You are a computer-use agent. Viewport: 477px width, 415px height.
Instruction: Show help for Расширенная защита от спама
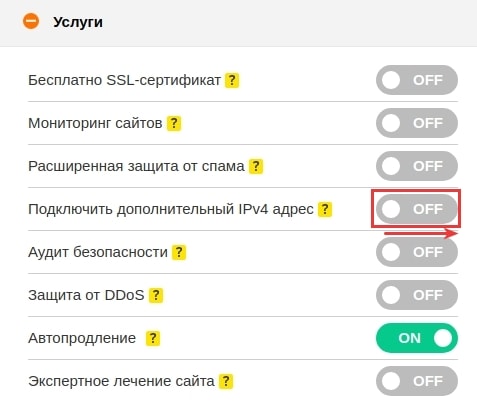coord(256,166)
